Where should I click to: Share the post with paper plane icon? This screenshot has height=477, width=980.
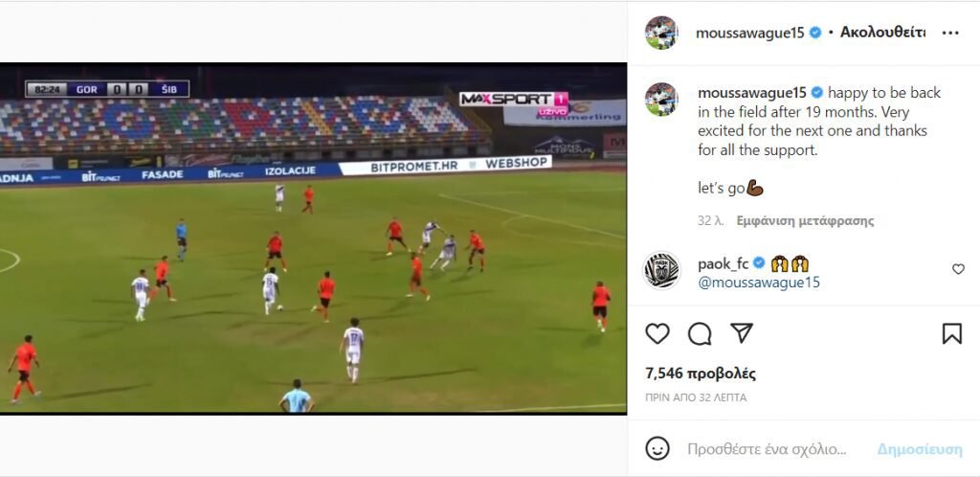tap(742, 333)
